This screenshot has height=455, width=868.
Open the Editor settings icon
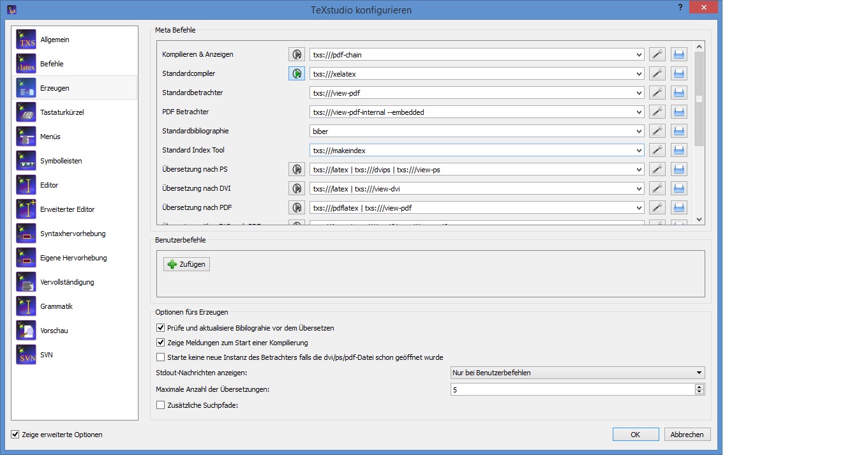pyautogui.click(x=26, y=185)
